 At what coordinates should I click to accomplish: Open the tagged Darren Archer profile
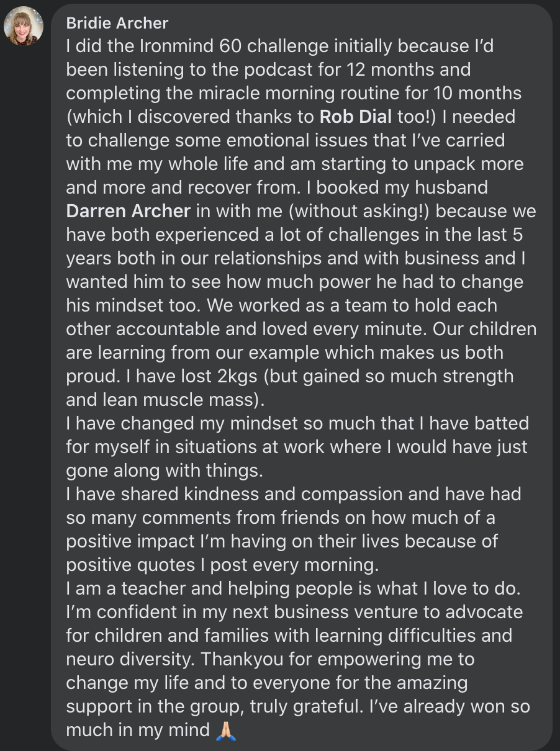click(129, 211)
